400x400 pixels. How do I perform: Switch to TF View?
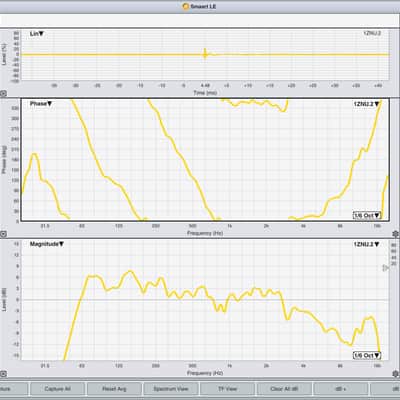coord(227,389)
